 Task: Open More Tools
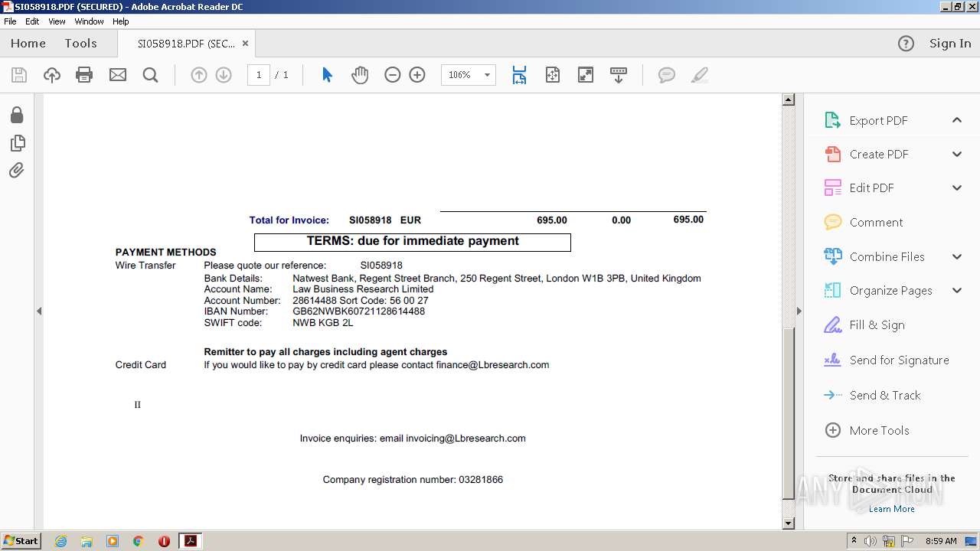867,430
